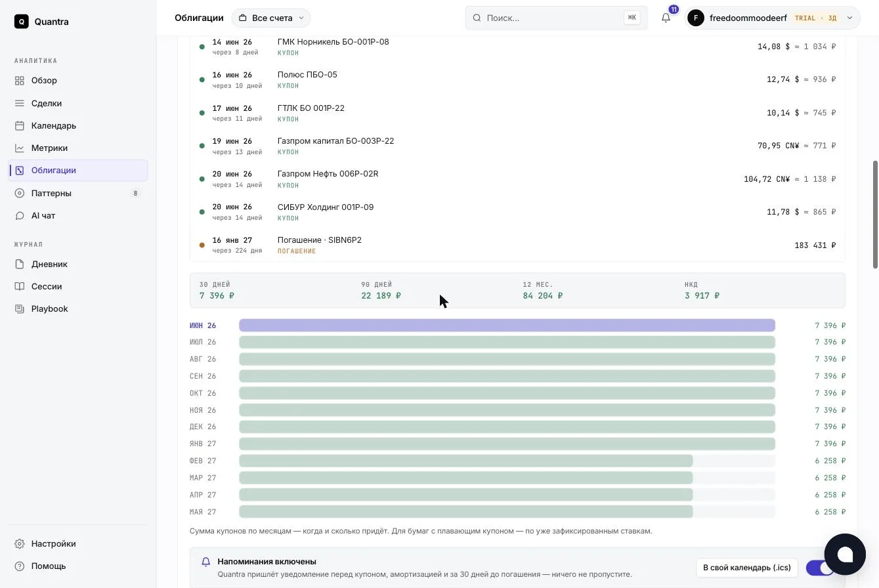Open Обзор overview icon in sidebar
Image resolution: width=879 pixels, height=588 pixels.
tap(20, 81)
